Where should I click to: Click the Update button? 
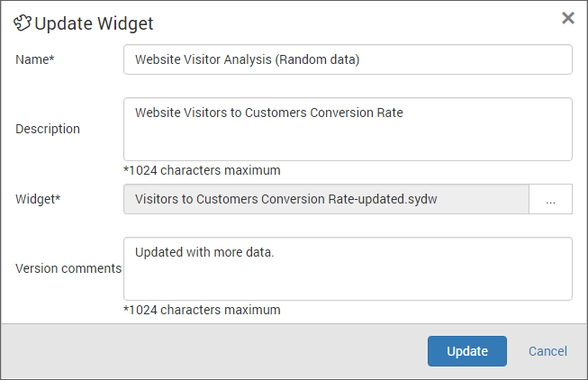pyautogui.click(x=466, y=351)
